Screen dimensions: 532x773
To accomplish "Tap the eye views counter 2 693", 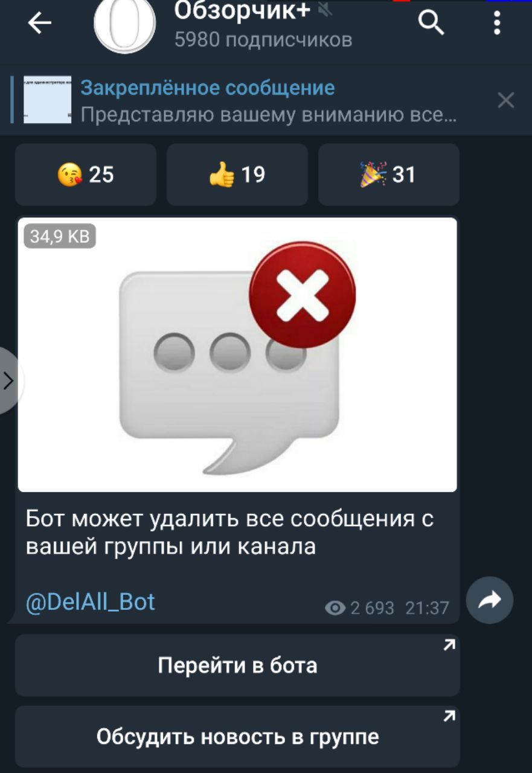I will pos(359,608).
